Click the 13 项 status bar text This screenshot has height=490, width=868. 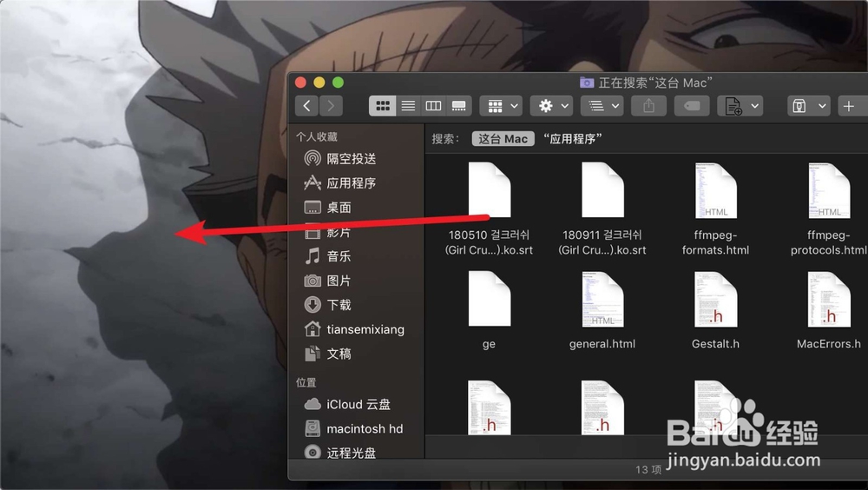[648, 469]
